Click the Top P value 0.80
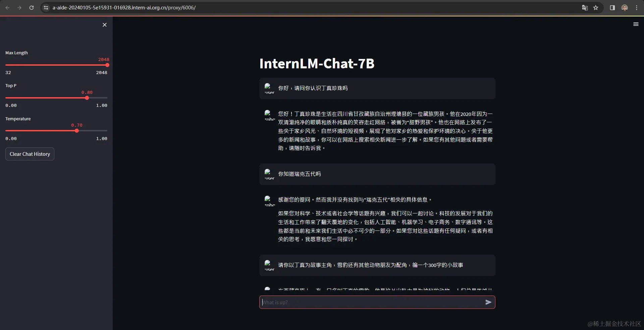The image size is (644, 330). (x=87, y=92)
